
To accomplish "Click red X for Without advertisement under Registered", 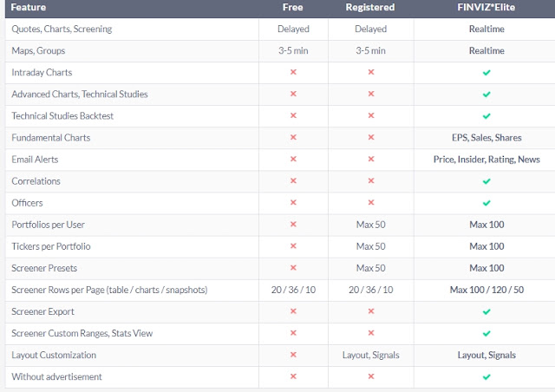I will click(x=371, y=376).
